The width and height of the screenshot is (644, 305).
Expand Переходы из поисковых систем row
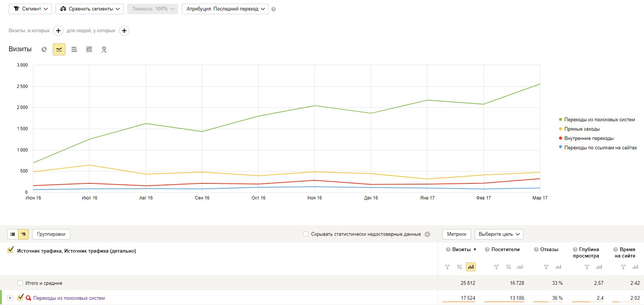point(10,298)
